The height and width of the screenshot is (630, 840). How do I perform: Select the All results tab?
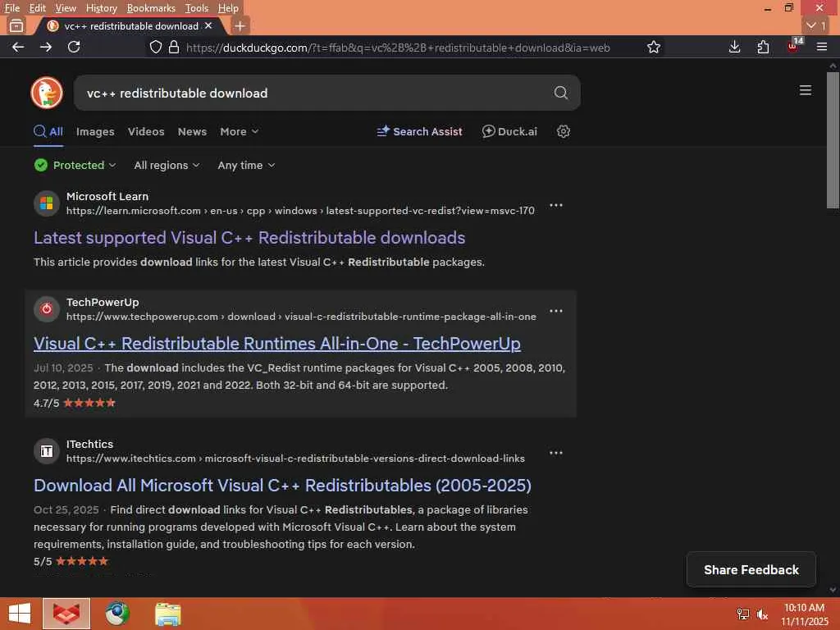click(48, 131)
